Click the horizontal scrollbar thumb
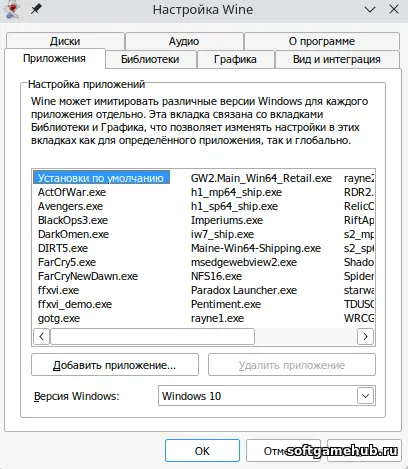Screen dimensions: 408x469 [x=152, y=336]
